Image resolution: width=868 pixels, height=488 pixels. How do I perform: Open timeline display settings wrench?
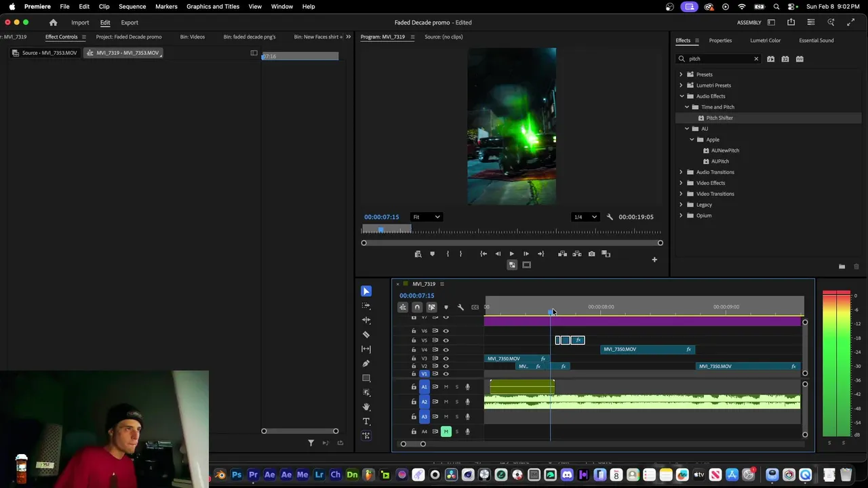(x=460, y=307)
